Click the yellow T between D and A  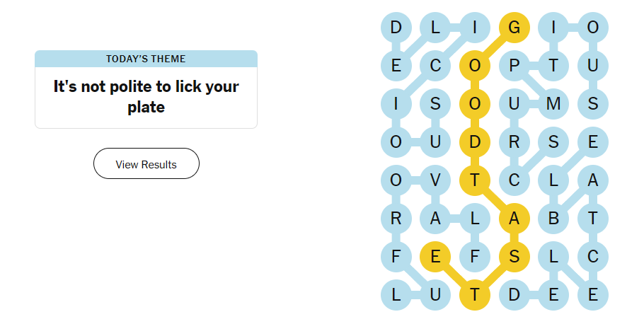point(475,180)
